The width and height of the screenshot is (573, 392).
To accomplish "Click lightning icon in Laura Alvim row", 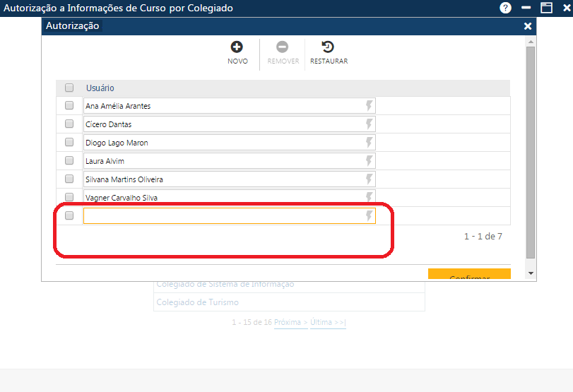I will pyautogui.click(x=368, y=161).
